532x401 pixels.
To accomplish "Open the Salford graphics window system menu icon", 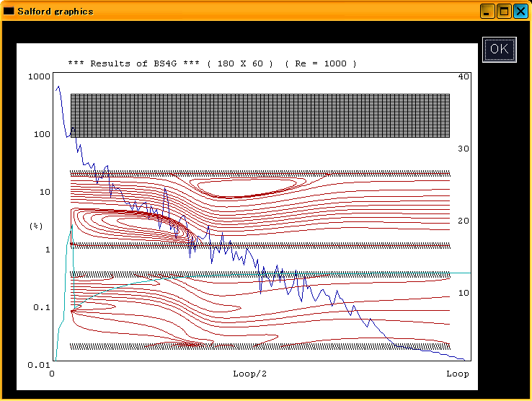I will (x=9, y=11).
